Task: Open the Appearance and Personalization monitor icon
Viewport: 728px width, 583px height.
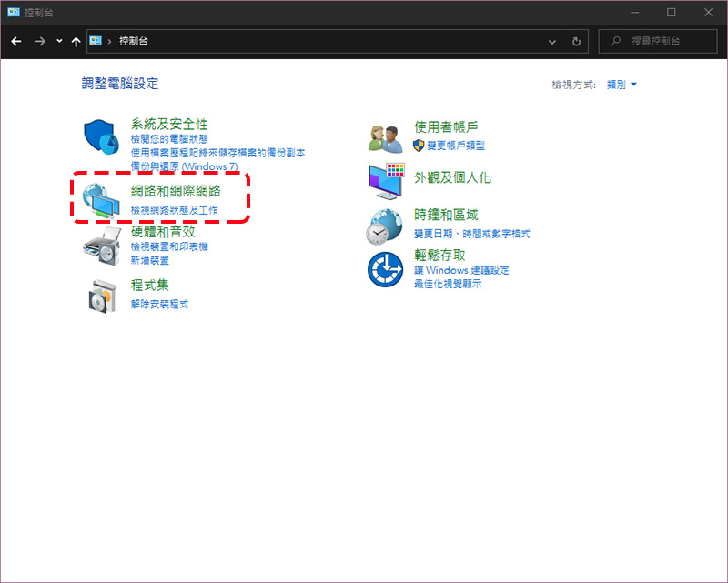Action: (x=386, y=182)
